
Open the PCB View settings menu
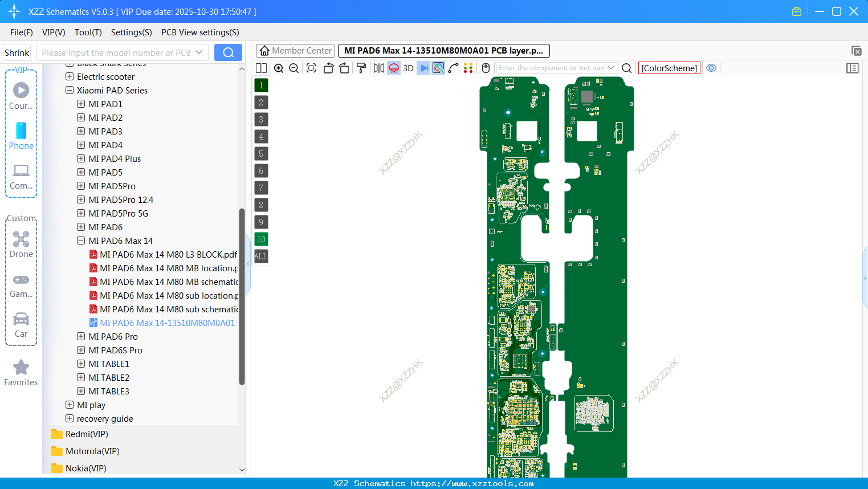click(x=200, y=32)
